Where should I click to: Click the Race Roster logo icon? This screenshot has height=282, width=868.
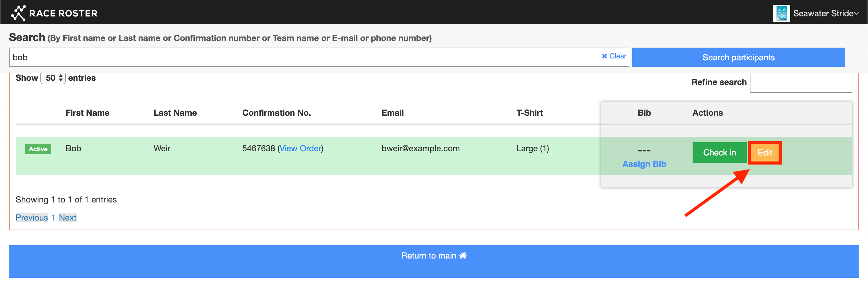coord(18,13)
